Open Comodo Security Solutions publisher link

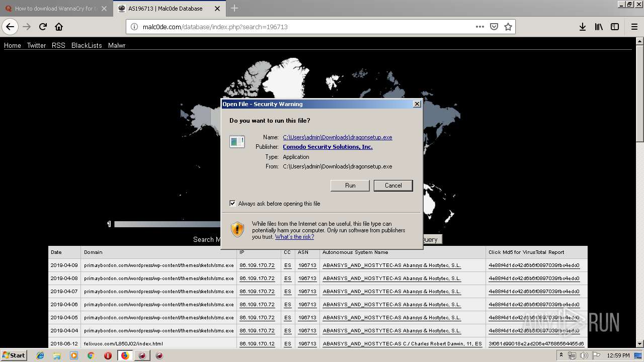328,147
